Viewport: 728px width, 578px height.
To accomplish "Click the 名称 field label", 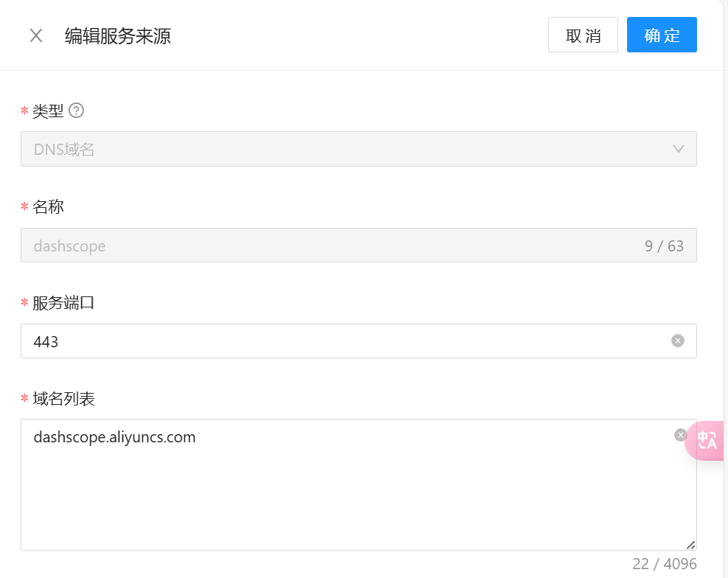I will pyautogui.click(x=48, y=206).
